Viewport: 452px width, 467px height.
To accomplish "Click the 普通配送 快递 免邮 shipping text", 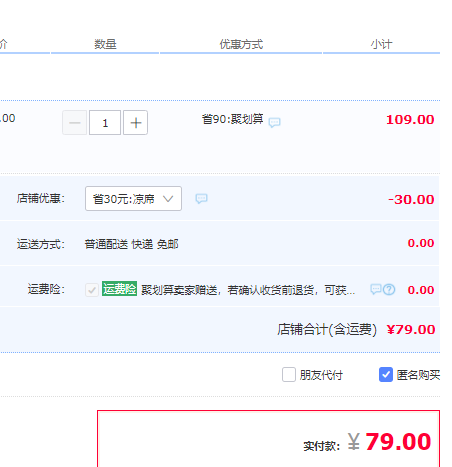I will click(x=131, y=244).
